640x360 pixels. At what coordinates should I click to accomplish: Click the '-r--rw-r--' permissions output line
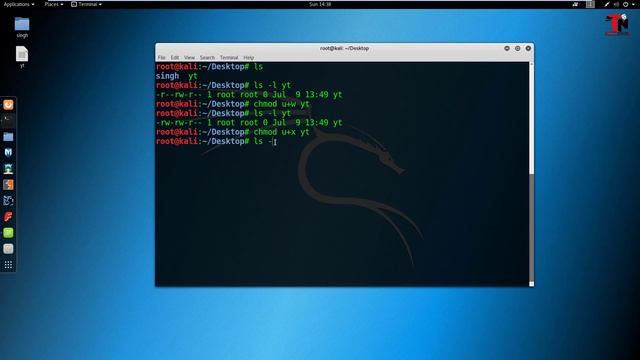click(x=249, y=95)
